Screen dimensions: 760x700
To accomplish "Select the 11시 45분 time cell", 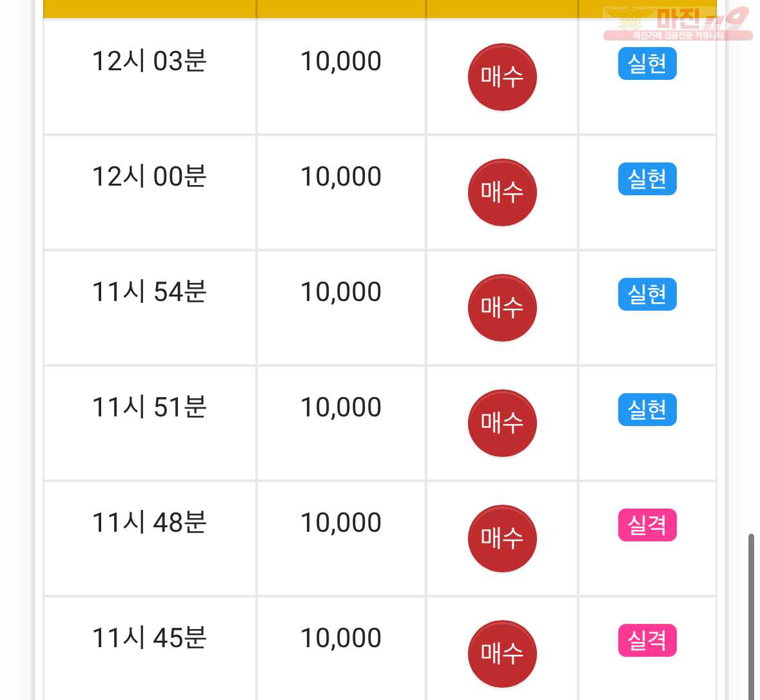I will 150,648.
